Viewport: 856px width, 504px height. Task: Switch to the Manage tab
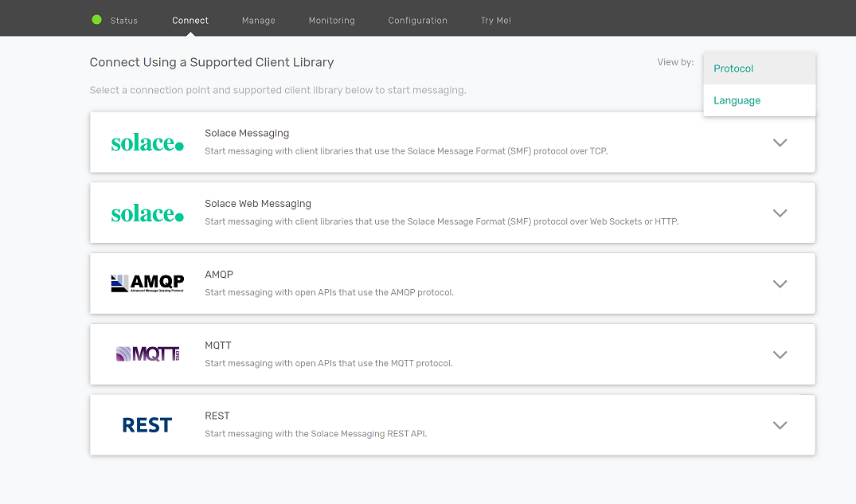coord(258,21)
